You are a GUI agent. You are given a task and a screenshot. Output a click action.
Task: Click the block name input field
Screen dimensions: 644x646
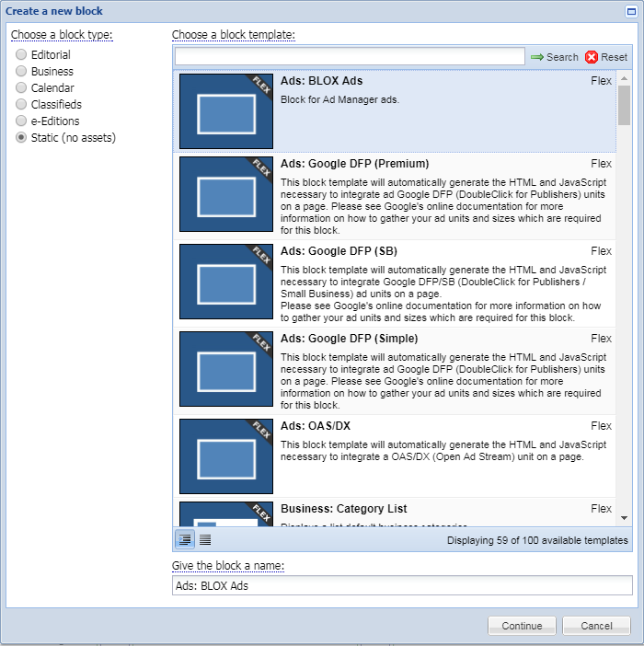[x=402, y=586]
